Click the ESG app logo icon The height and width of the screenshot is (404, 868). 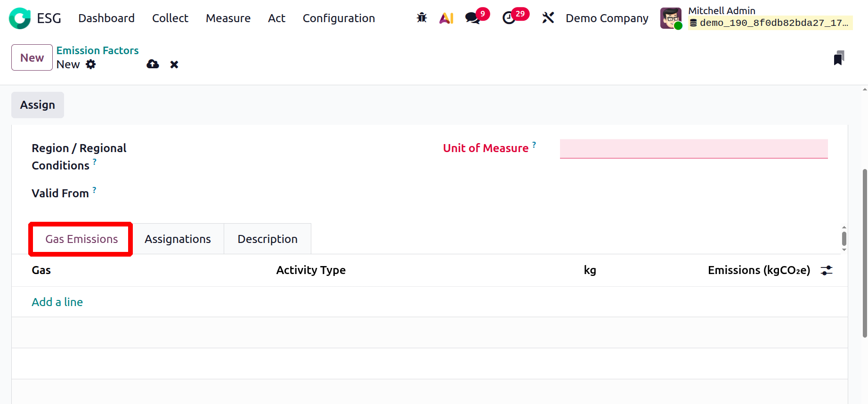(20, 18)
